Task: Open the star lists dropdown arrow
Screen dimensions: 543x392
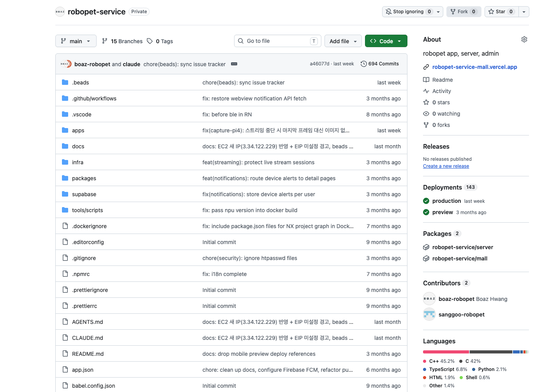Action: point(524,12)
